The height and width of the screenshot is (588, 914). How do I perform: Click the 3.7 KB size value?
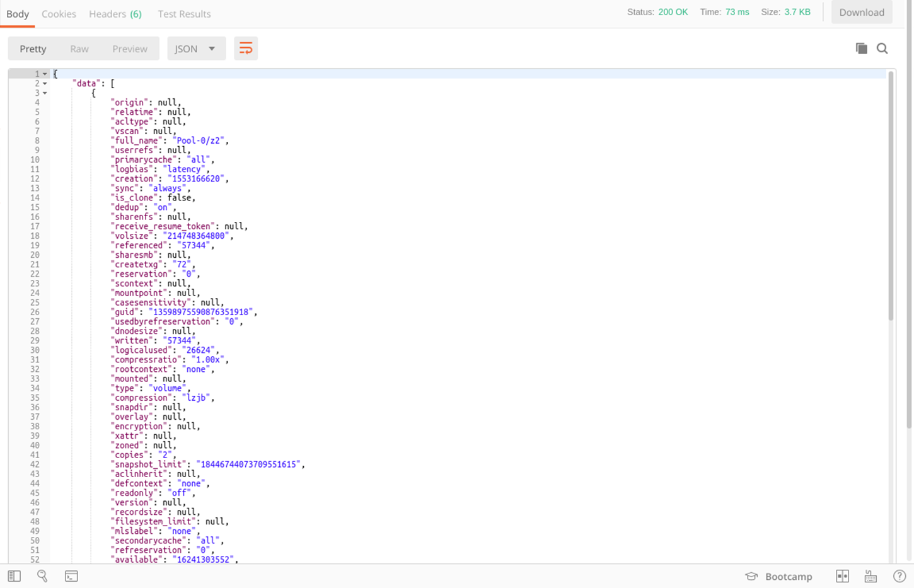point(797,12)
